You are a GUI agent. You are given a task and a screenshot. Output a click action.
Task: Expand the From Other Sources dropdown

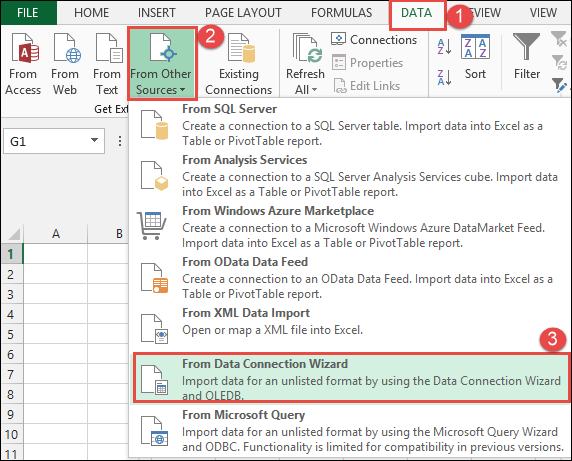(x=161, y=63)
